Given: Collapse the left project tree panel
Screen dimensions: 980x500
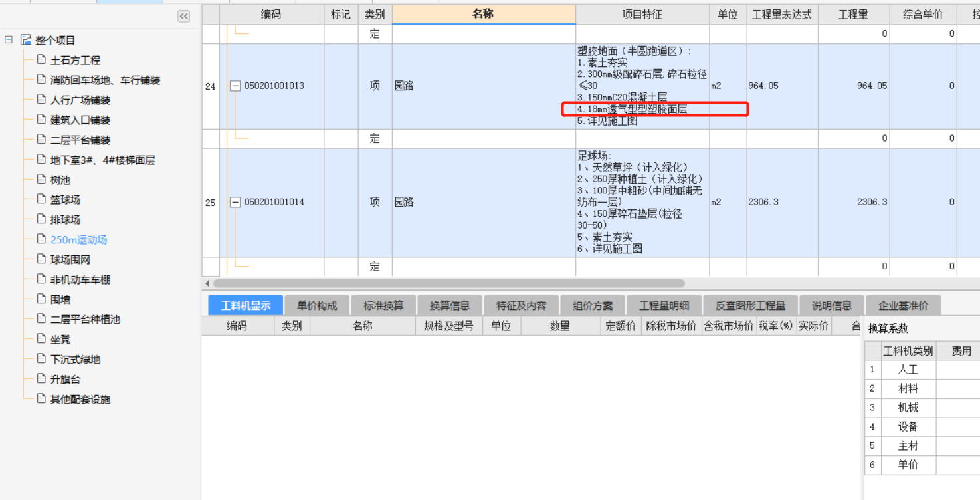Looking at the screenshot, I should 184,17.
